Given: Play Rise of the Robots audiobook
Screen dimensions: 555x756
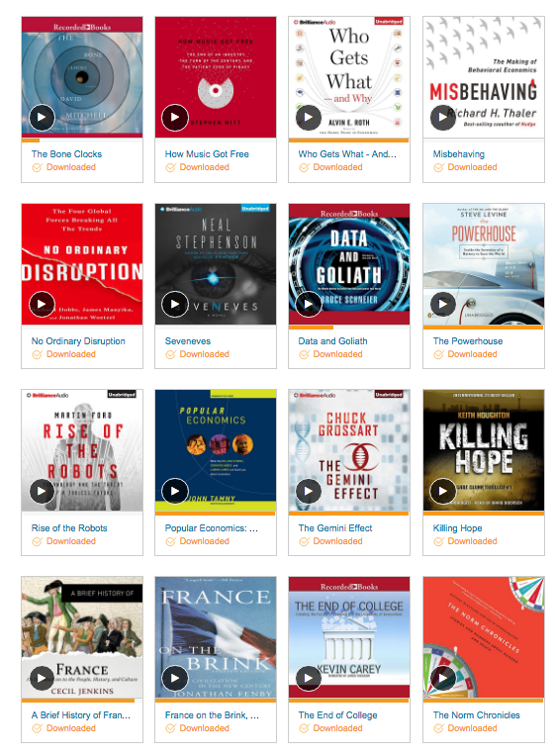Looking at the screenshot, I should click(42, 492).
